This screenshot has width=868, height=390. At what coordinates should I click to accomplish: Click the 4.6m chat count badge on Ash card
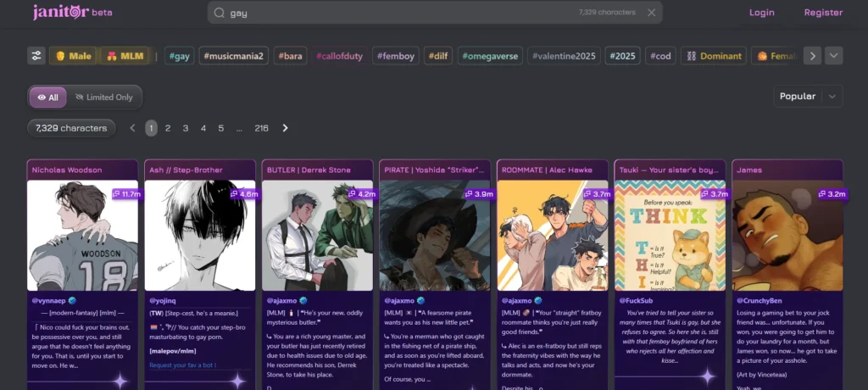245,194
